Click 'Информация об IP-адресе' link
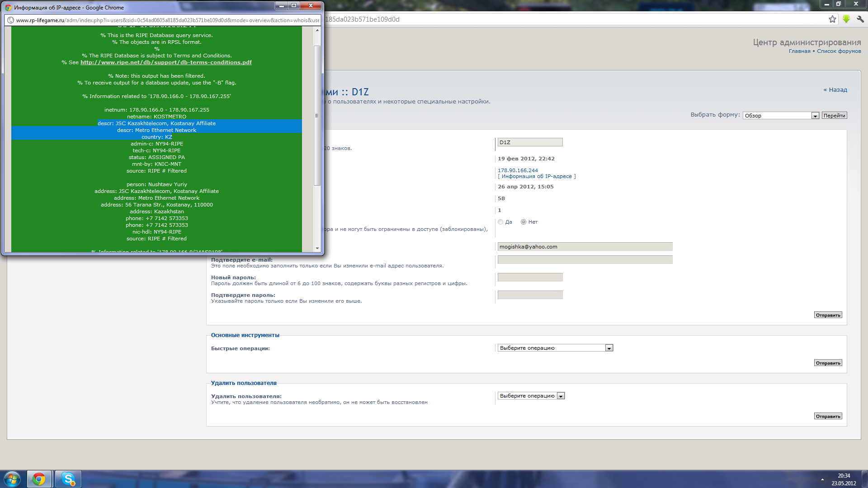This screenshot has height=488, width=868. (537, 176)
